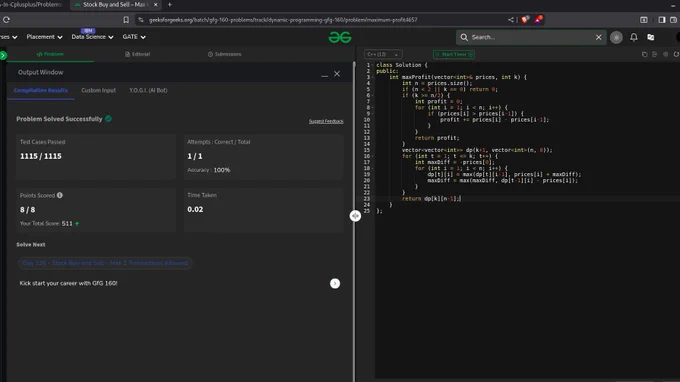This screenshot has width=680, height=382.
Task: Switch to the Editorial tab
Action: tap(137, 54)
